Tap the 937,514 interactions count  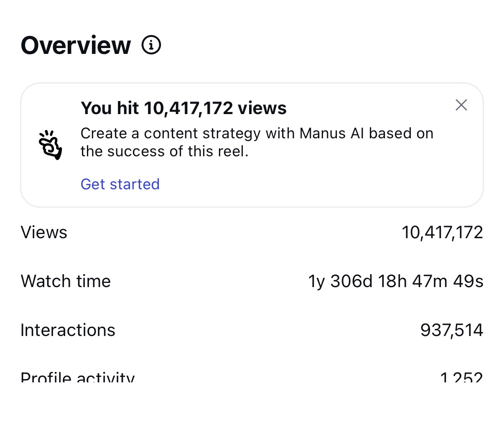click(x=451, y=330)
